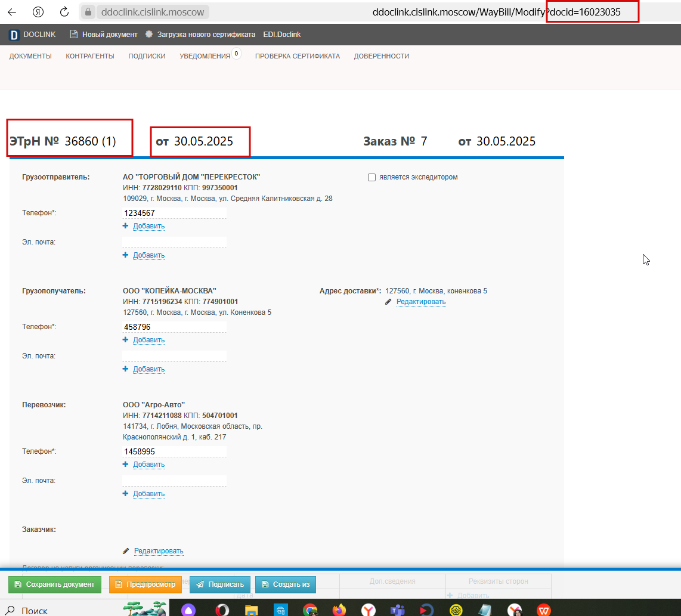681x616 pixels.
Task: Open the ДОКУМЕНТЫ menu
Action: [30, 56]
